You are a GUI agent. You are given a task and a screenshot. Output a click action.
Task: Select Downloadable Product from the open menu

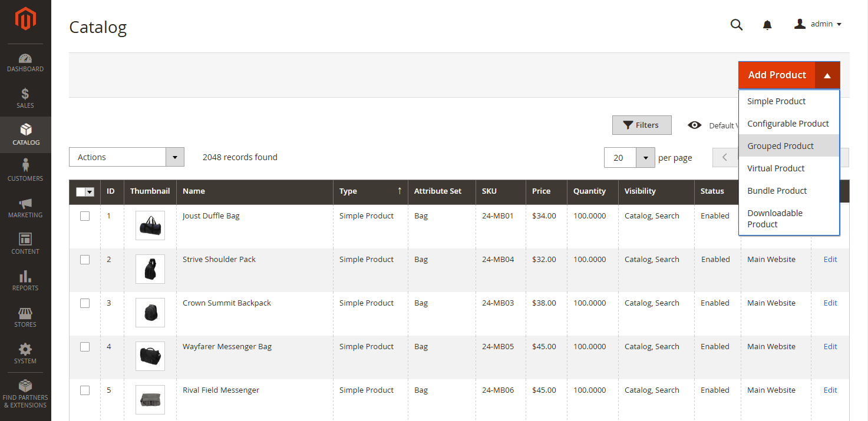pos(775,218)
